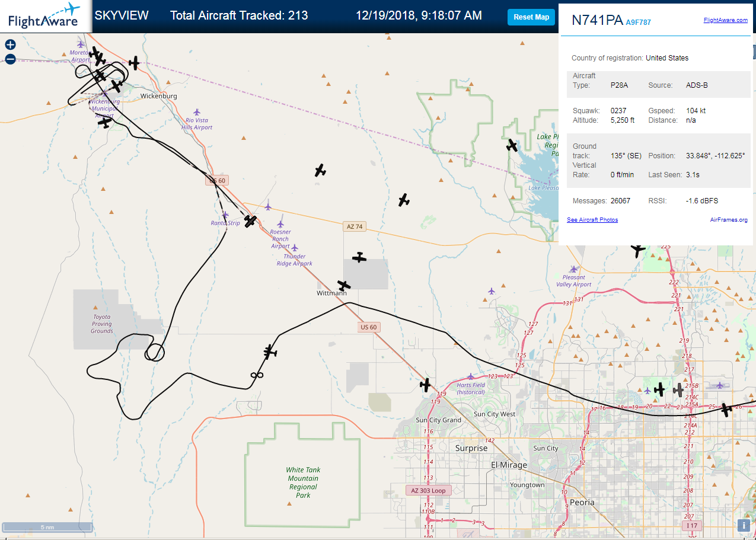This screenshot has width=756, height=540.
Task: Zoom in with the plus map control
Action: [x=10, y=44]
